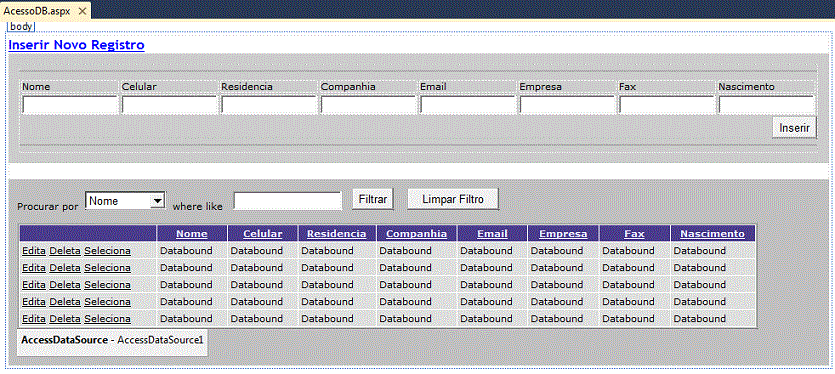Viewport: 835px width, 374px height.
Task: Click Seleciona in the fourth grid row
Action: 108,302
